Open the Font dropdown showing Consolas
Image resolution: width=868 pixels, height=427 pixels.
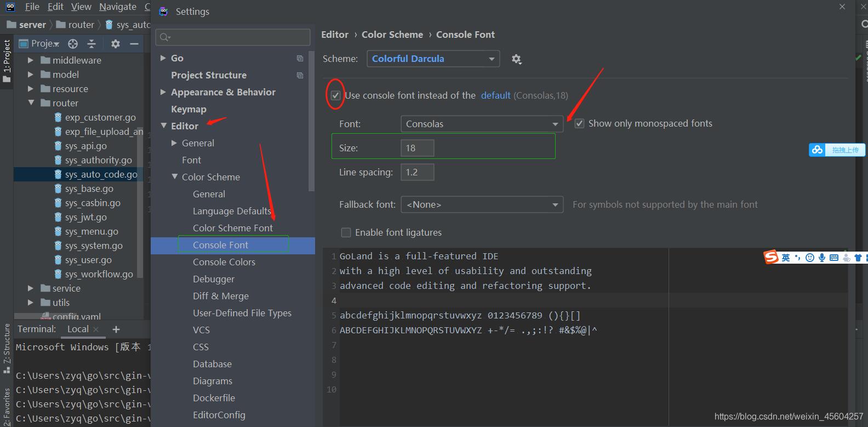482,124
